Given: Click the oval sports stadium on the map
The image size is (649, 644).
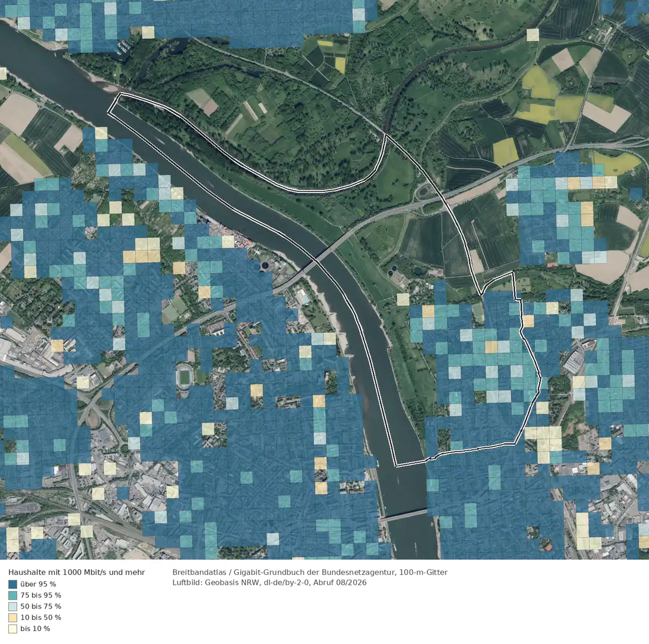Looking at the screenshot, I should [184, 377].
